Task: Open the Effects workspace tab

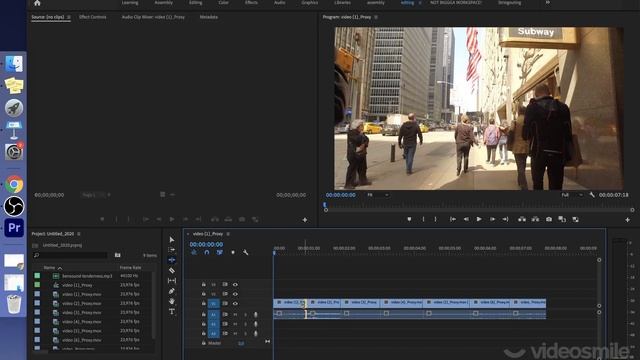Action: pos(251,3)
